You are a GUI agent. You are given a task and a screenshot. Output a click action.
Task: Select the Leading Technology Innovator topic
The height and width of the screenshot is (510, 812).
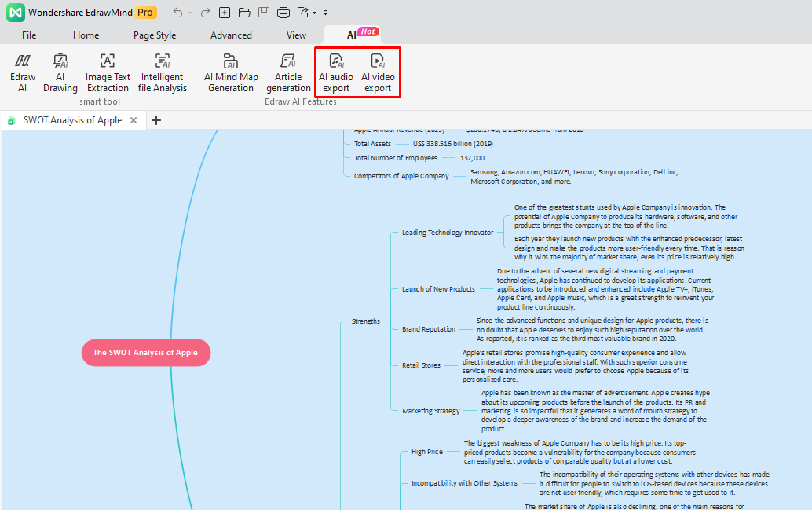[448, 233]
